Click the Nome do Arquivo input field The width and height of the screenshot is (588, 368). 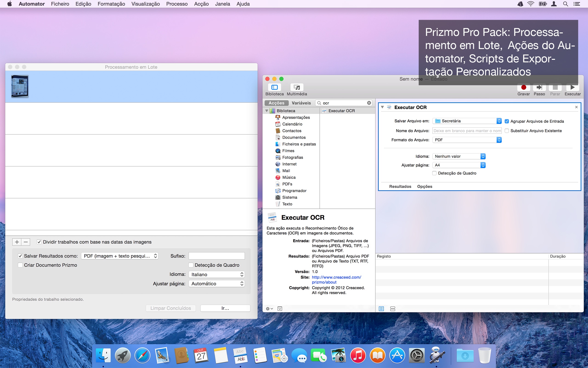point(467,131)
